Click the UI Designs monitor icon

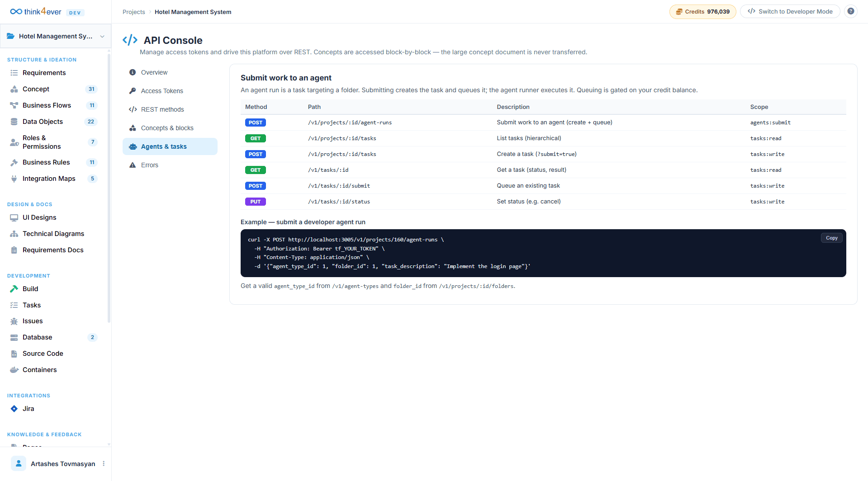pos(14,217)
